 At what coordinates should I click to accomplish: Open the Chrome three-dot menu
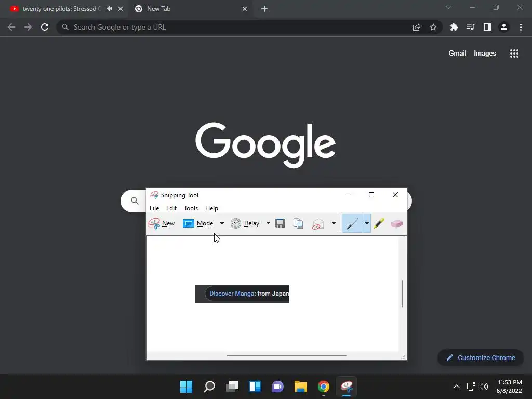[521, 27]
